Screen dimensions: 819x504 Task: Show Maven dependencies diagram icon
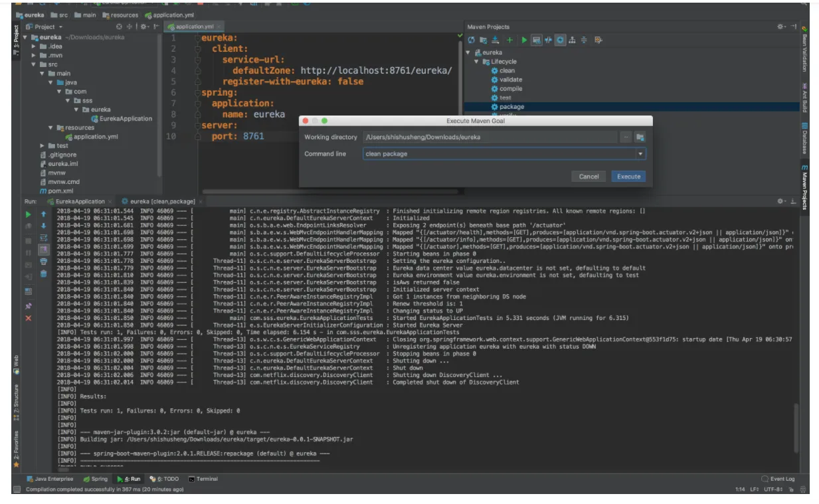[572, 40]
